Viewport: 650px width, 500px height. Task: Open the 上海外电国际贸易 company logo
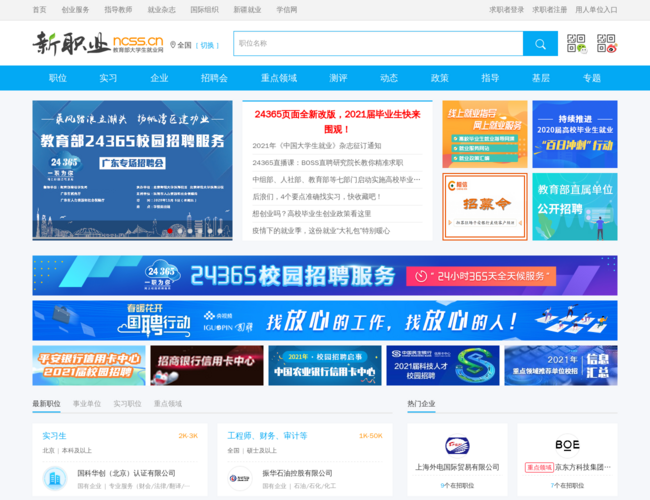tap(457, 445)
